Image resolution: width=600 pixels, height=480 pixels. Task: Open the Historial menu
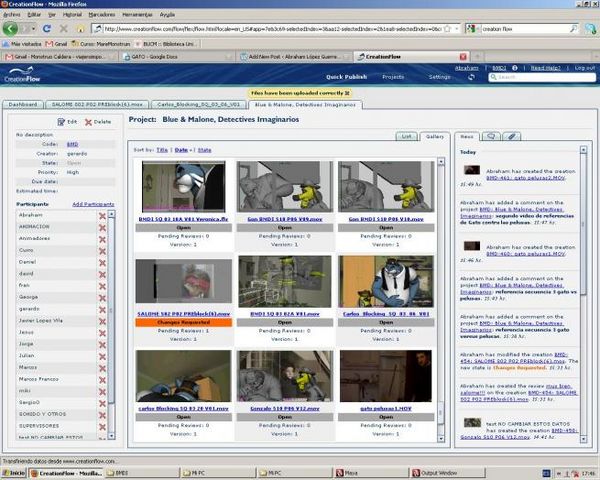coord(72,15)
